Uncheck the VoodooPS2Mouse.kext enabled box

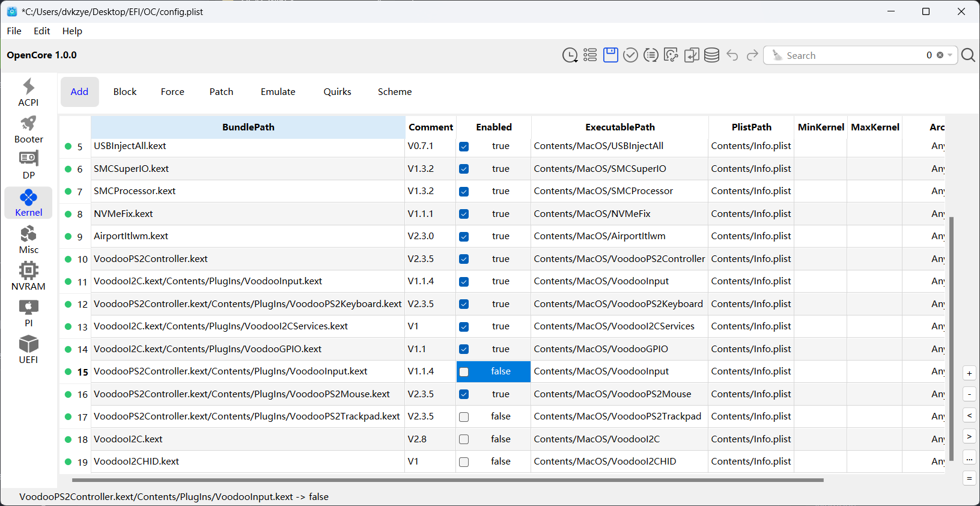(x=464, y=394)
